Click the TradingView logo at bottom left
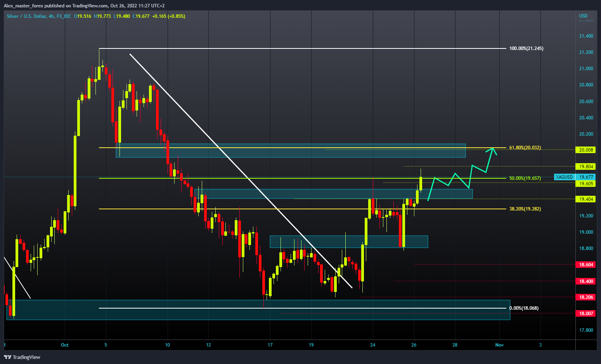Screen dimensions: 601x364 (22, 357)
